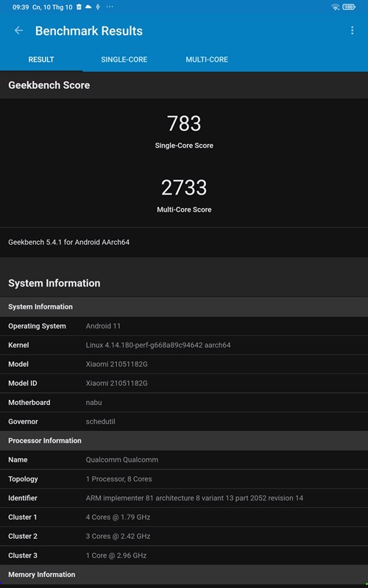Select the 1 Core @ 2.96 GHz value
This screenshot has width=368, height=588.
[116, 556]
